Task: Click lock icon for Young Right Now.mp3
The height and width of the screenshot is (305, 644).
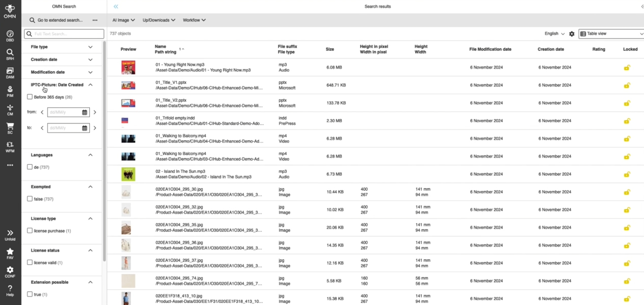Action: point(627,68)
